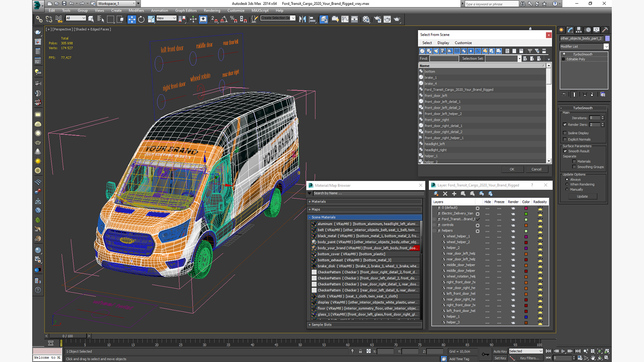Click the Set Key button

[x=500, y=358]
